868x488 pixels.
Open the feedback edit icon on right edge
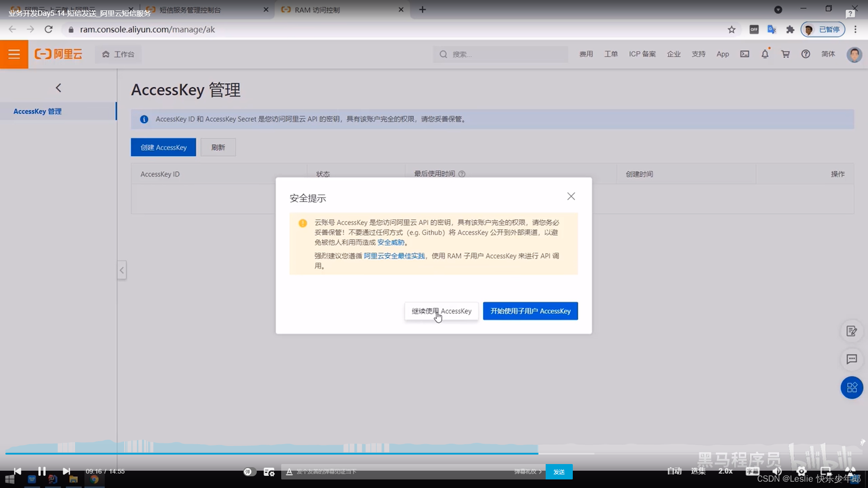click(x=852, y=331)
